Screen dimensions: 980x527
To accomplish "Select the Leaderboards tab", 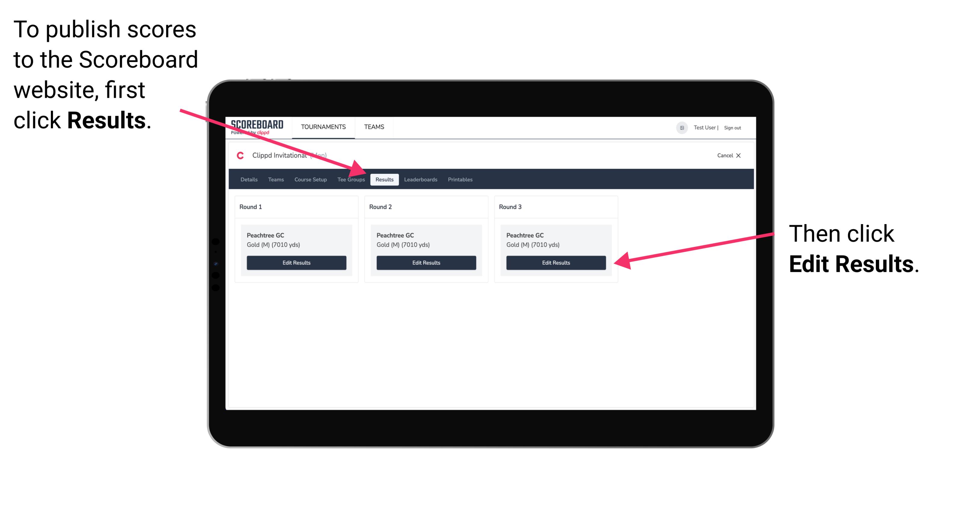I will point(421,179).
